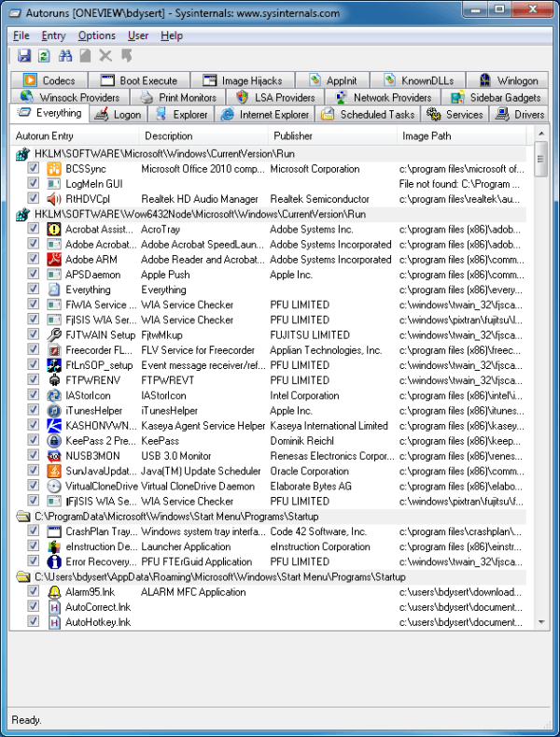
Task: Switch to the Services tab
Action: pos(455,114)
